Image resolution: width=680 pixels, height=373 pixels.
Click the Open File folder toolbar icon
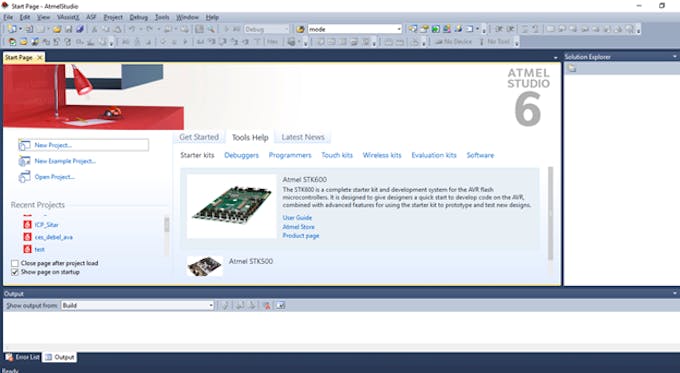click(57, 29)
